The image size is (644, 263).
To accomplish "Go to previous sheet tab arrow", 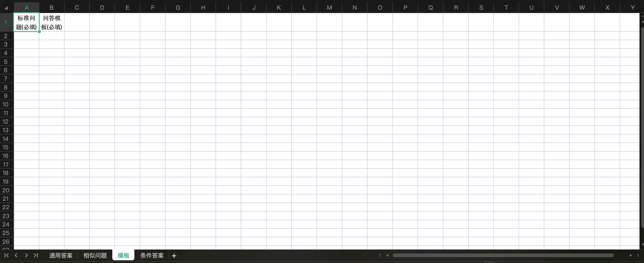I will [x=16, y=255].
